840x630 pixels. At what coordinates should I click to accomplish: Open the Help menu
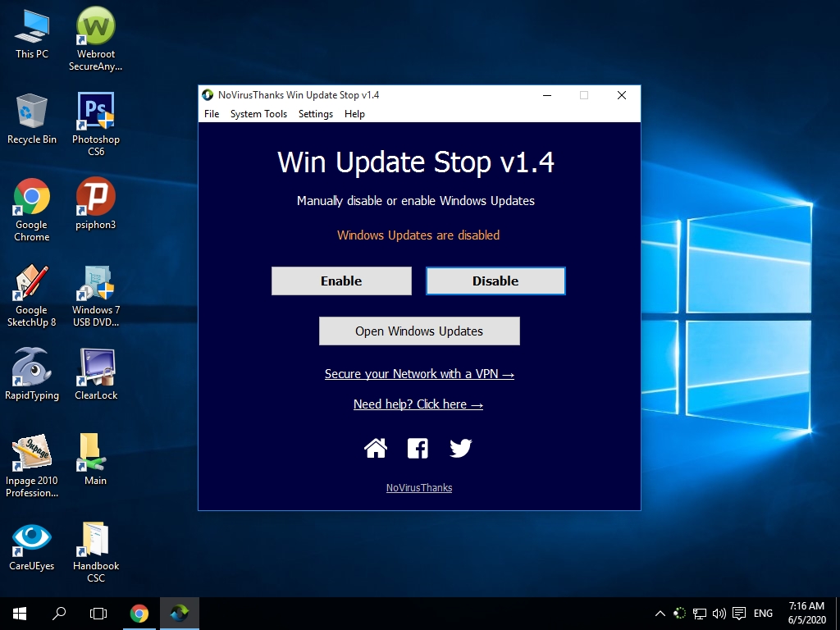point(354,114)
